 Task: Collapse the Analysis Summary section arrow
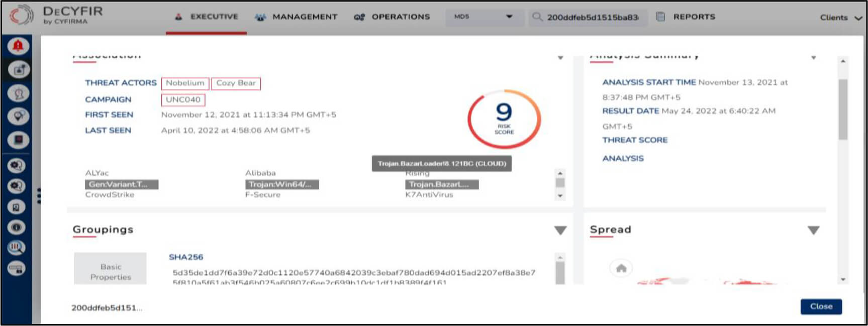814,58
